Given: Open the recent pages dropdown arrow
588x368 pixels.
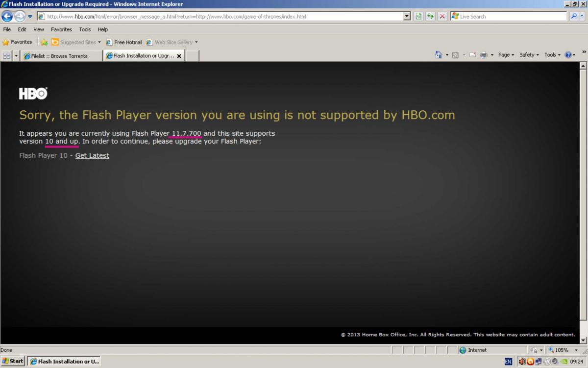Looking at the screenshot, I should click(x=30, y=16).
